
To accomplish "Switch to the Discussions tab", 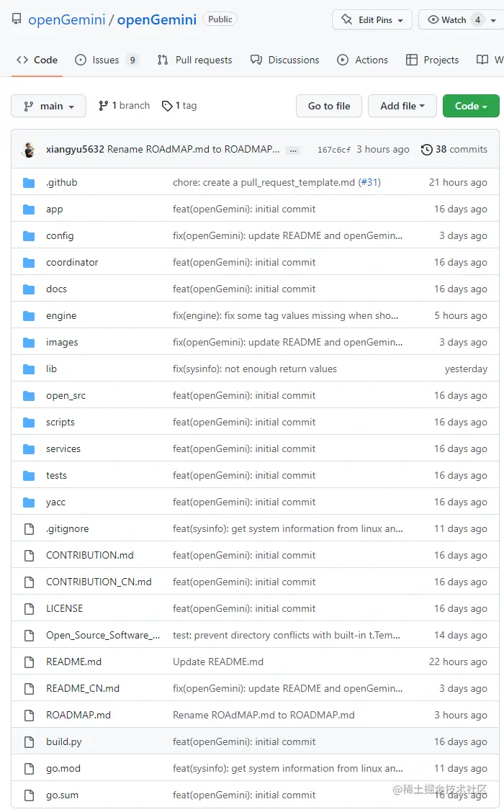I will click(284, 60).
